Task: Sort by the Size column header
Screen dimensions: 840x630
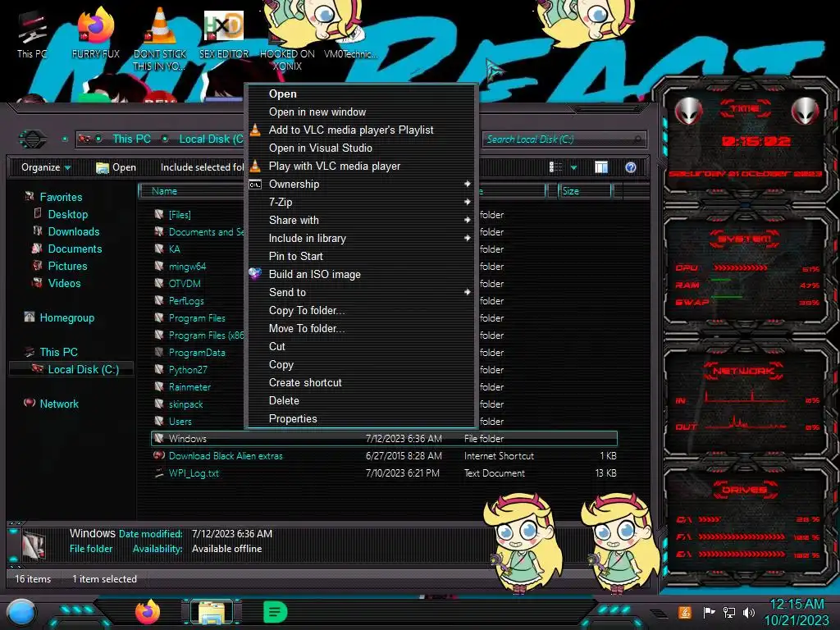Action: pos(585,191)
